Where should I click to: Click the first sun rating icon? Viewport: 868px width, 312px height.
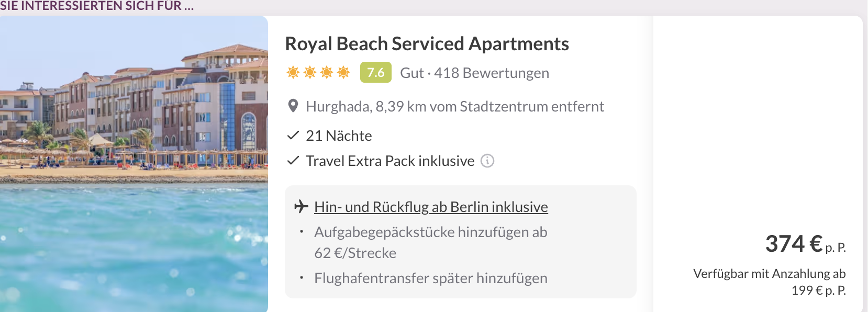coord(293,72)
